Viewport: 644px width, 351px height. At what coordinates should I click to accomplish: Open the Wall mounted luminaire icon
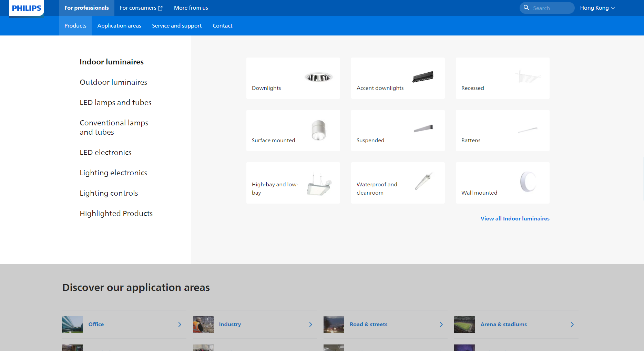pos(528,182)
